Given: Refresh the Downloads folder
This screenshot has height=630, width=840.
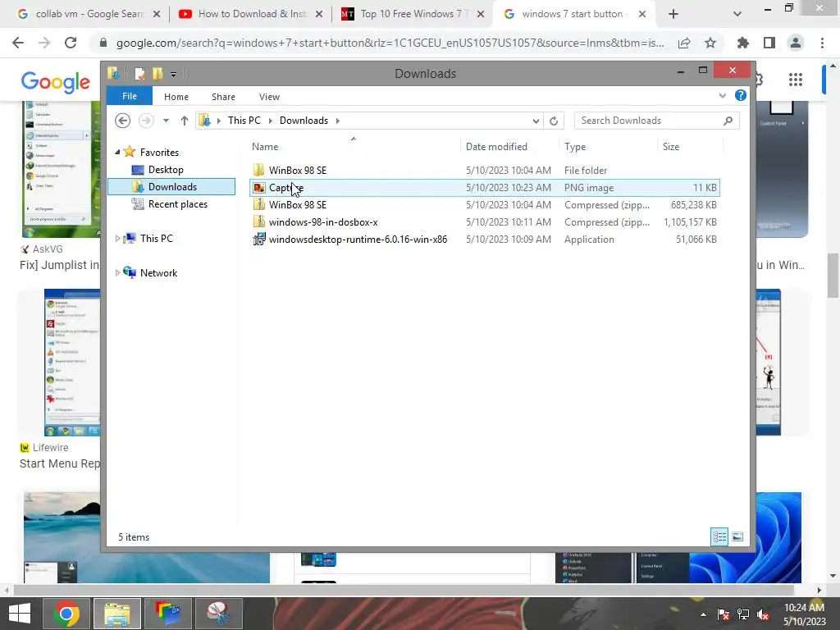Looking at the screenshot, I should (554, 121).
